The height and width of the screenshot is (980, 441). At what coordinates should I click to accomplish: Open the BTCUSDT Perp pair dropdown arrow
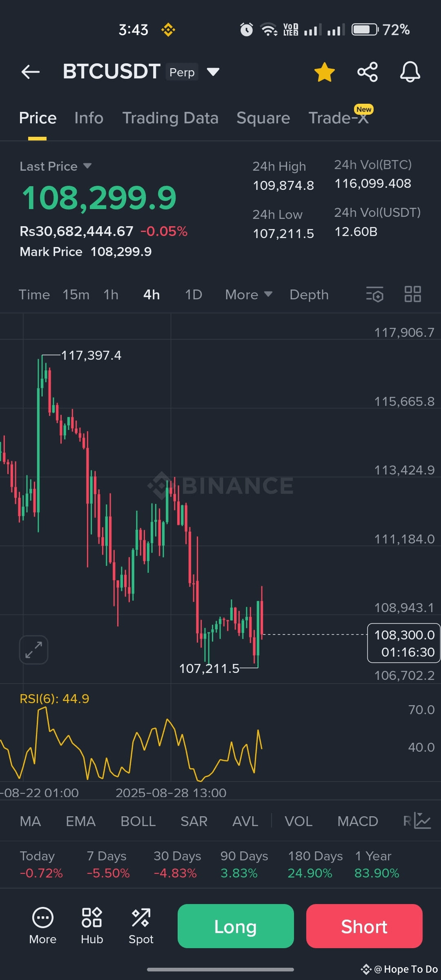pos(213,72)
